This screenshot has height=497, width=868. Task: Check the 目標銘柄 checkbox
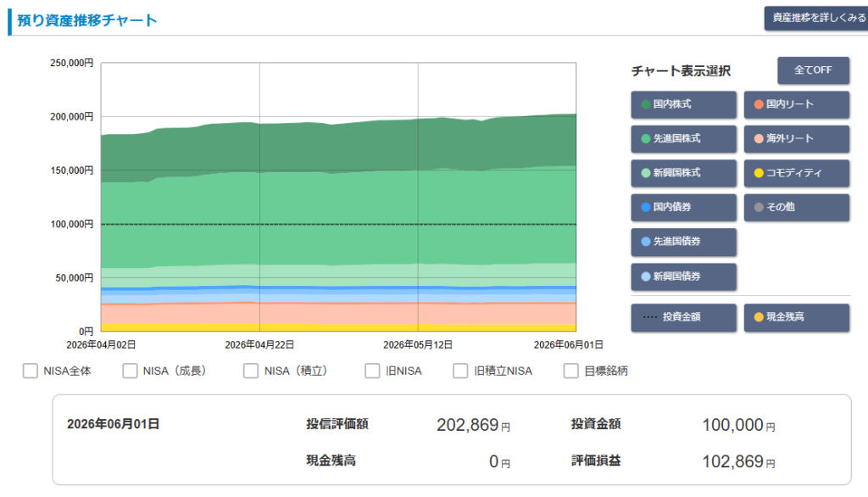click(x=570, y=371)
